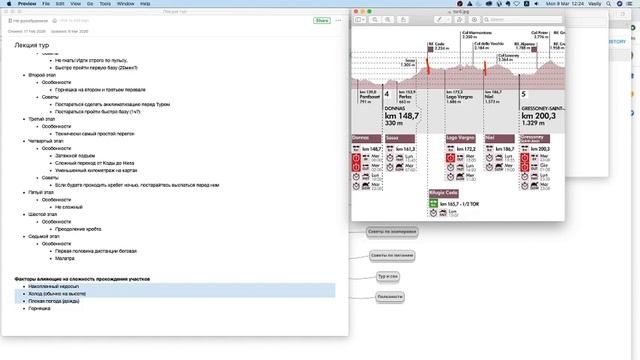Open the Apple menu
Image resolution: width=640 pixels, height=360 pixels.
pos(9,4)
